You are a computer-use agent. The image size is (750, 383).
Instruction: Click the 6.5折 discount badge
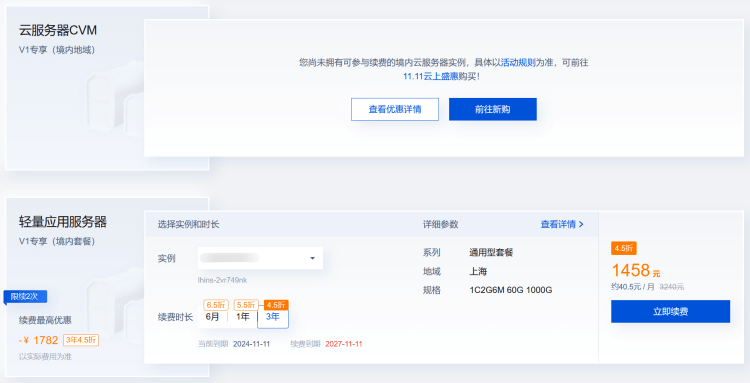click(216, 305)
